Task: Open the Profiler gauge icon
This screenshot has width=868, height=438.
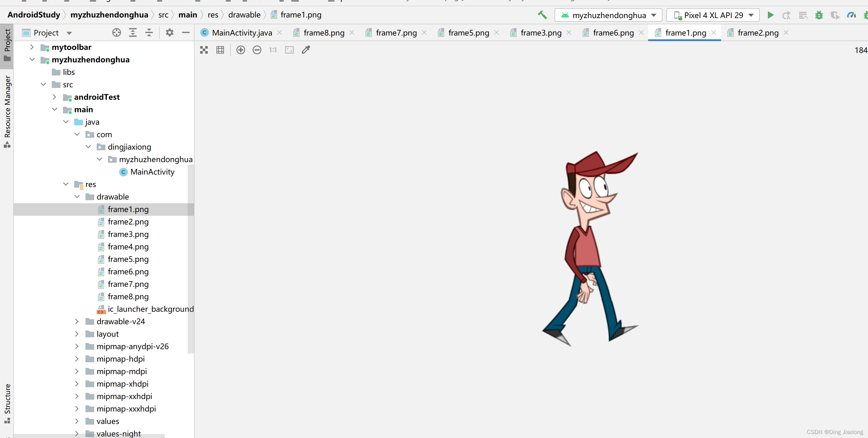Action: click(x=851, y=15)
